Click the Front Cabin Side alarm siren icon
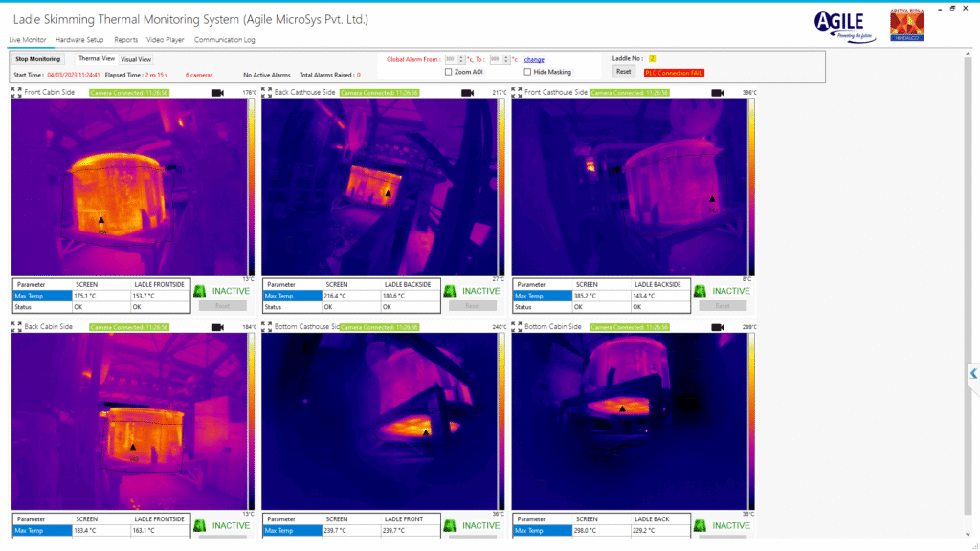Screen dimensions: 980x551 click(200, 291)
